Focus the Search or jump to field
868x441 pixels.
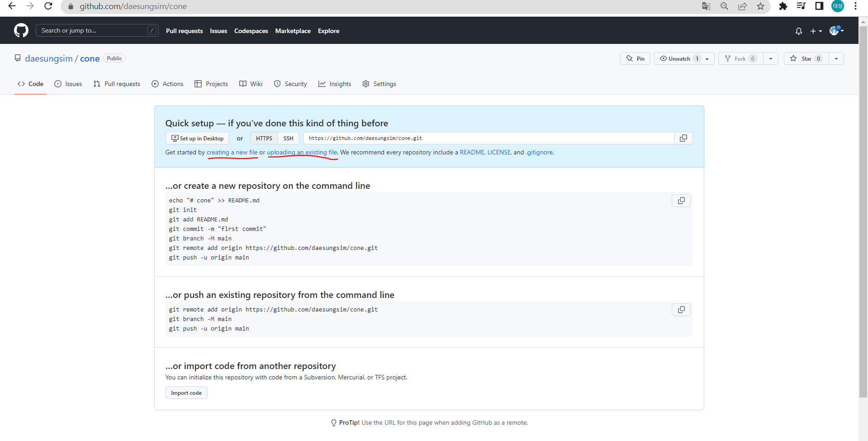97,30
